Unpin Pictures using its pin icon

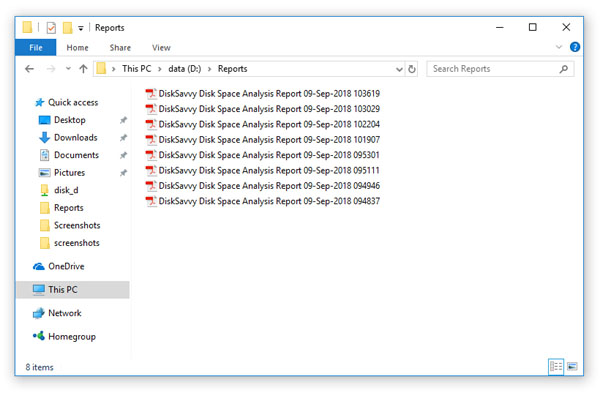123,173
